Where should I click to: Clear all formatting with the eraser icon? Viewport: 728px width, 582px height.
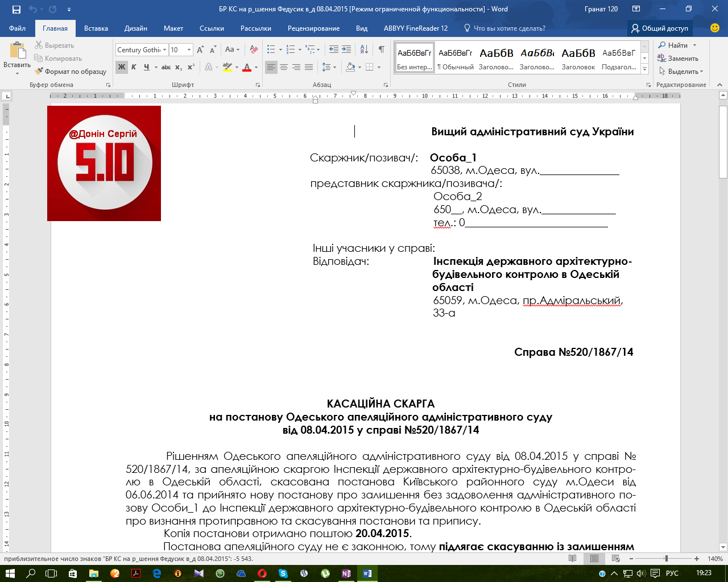[x=254, y=50]
